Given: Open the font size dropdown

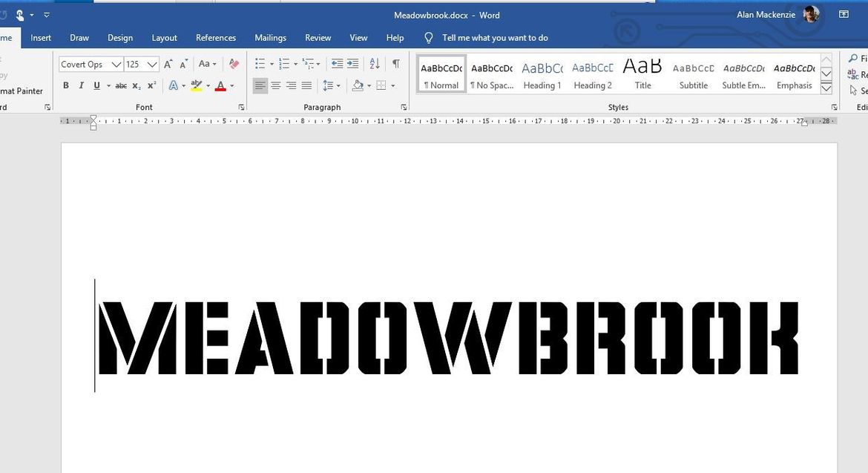Looking at the screenshot, I should click(x=151, y=65).
